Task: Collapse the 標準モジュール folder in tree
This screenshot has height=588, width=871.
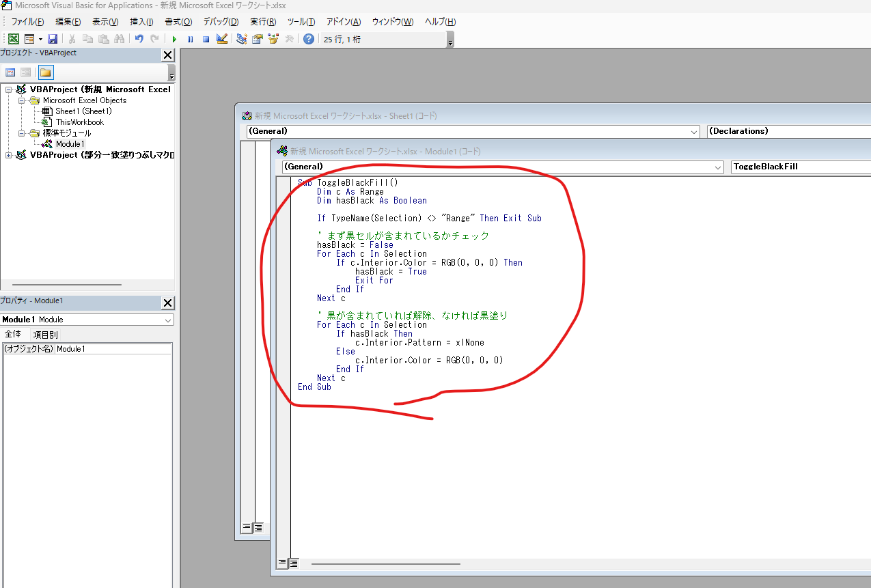Action: [22, 133]
